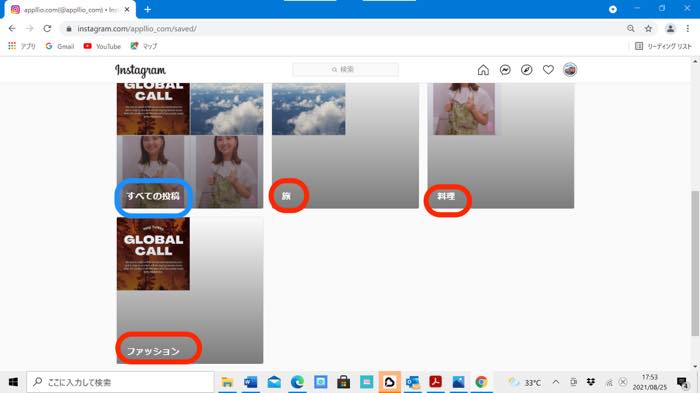Open リーディング リスト reading list
The height and width of the screenshot is (393, 700).
click(x=663, y=46)
